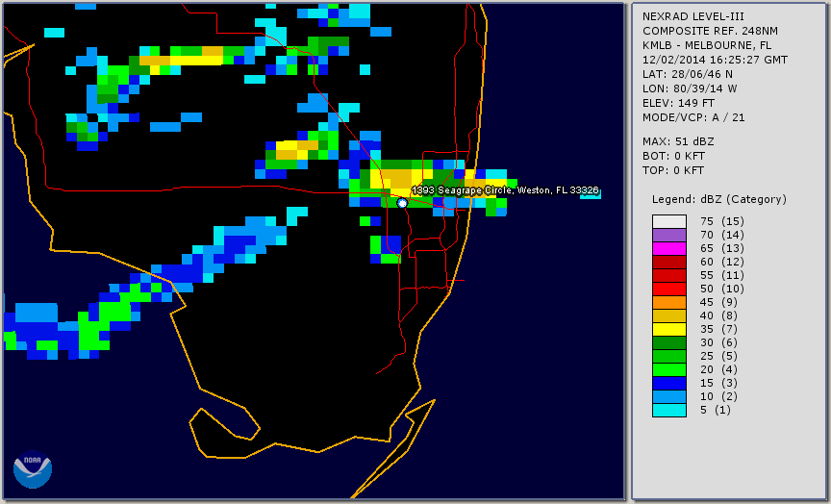This screenshot has height=504, width=831.
Task: Select the 75 dBZ white legend swatch
Action: click(x=668, y=221)
